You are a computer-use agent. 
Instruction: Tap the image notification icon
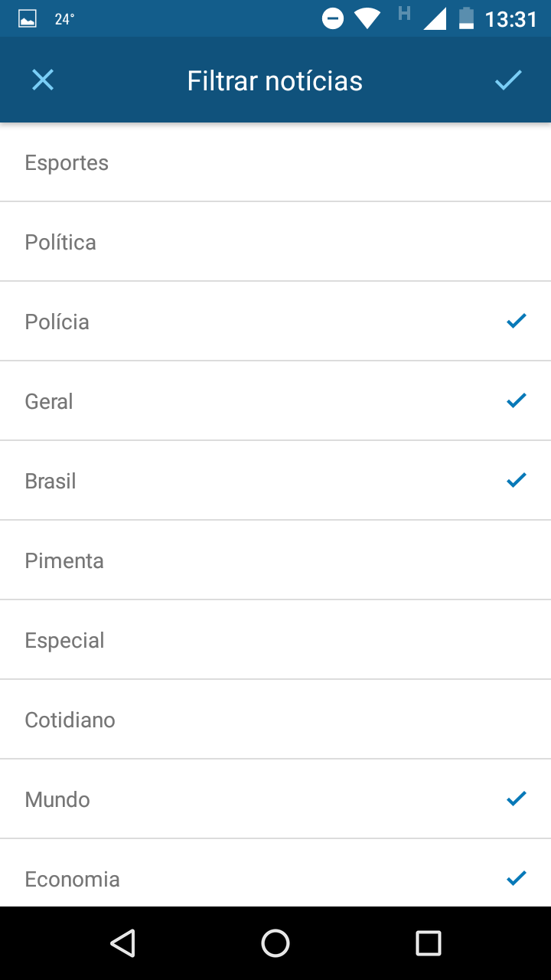tap(28, 19)
